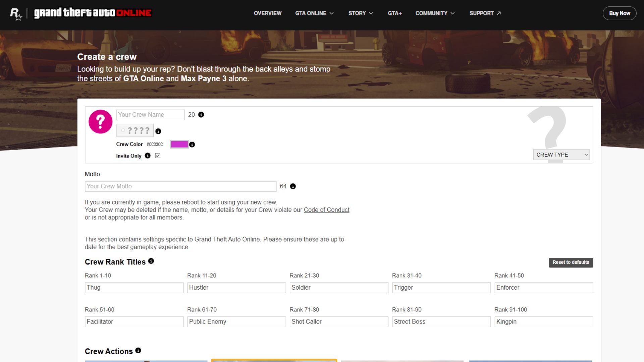Open the GTA+ menu item
Viewport: 644px width, 362px height.
395,13
